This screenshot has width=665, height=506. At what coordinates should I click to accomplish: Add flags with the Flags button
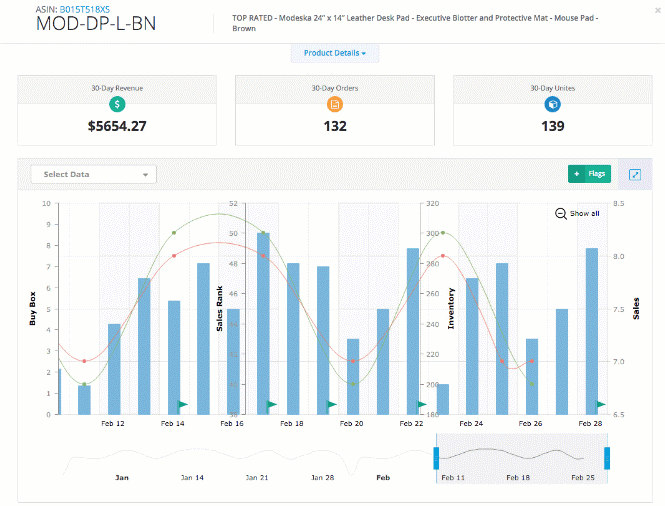point(590,174)
